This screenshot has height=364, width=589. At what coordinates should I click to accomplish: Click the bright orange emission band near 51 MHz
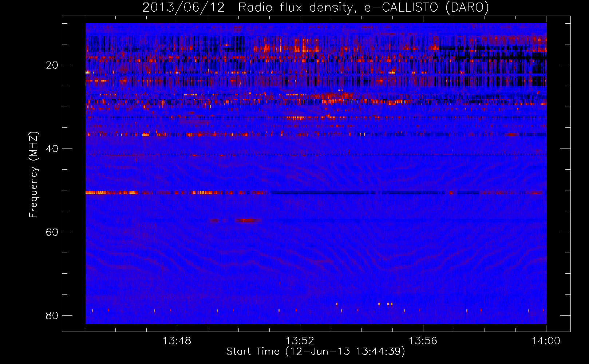click(112, 193)
